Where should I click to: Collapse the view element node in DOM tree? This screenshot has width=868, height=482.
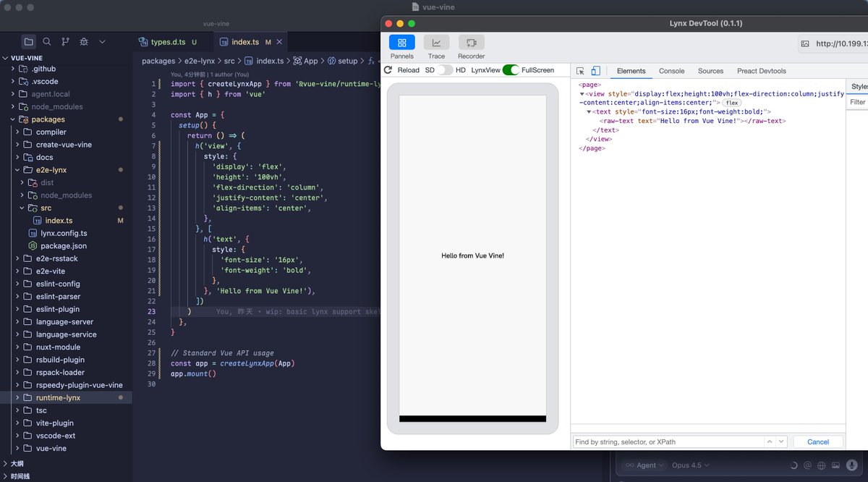pyautogui.click(x=582, y=94)
